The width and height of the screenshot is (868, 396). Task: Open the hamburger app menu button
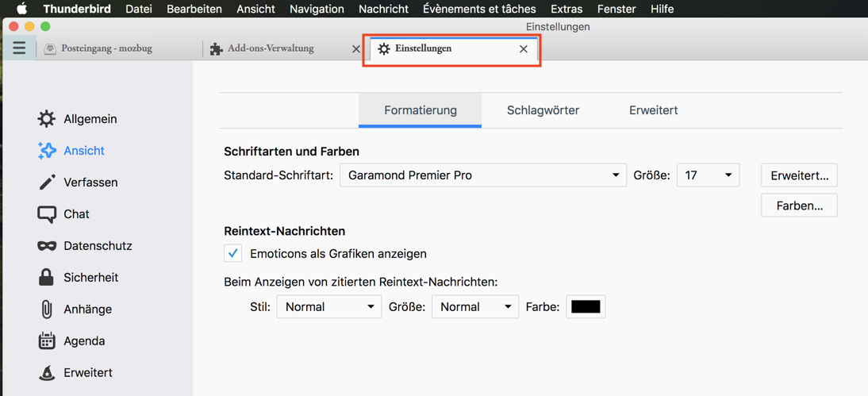coord(19,48)
